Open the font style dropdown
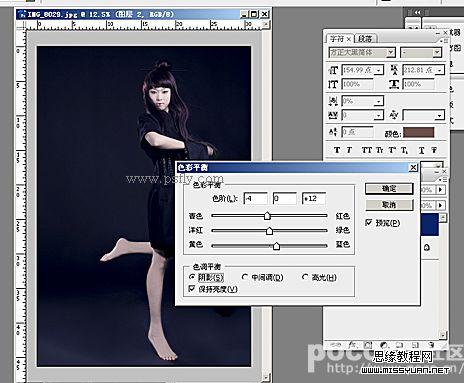Screen dimensions: 464x383 437,53
